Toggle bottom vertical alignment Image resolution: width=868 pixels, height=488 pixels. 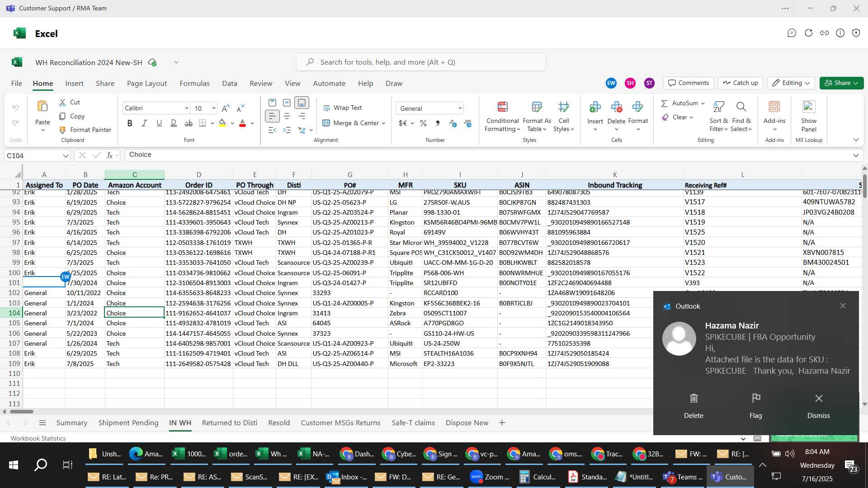point(302,103)
